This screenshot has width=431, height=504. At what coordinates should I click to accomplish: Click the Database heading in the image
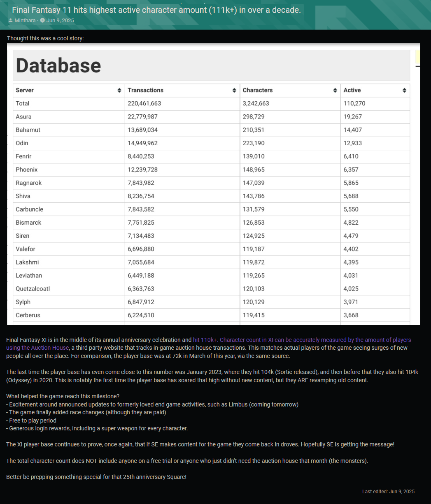[58, 65]
